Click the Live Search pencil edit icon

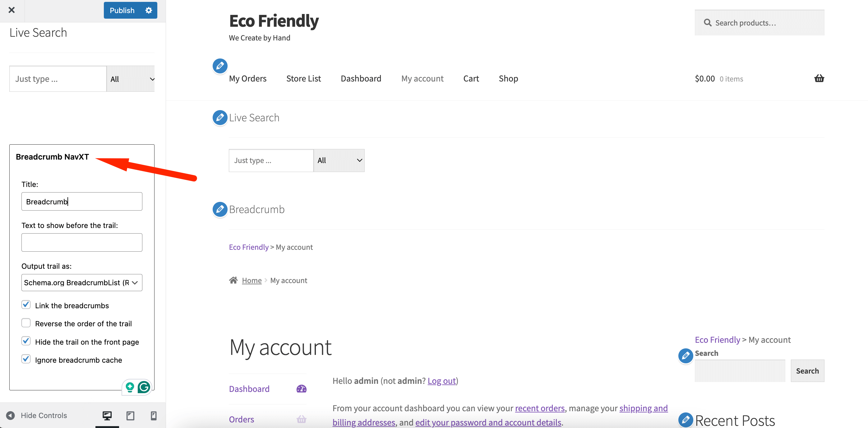pyautogui.click(x=220, y=117)
